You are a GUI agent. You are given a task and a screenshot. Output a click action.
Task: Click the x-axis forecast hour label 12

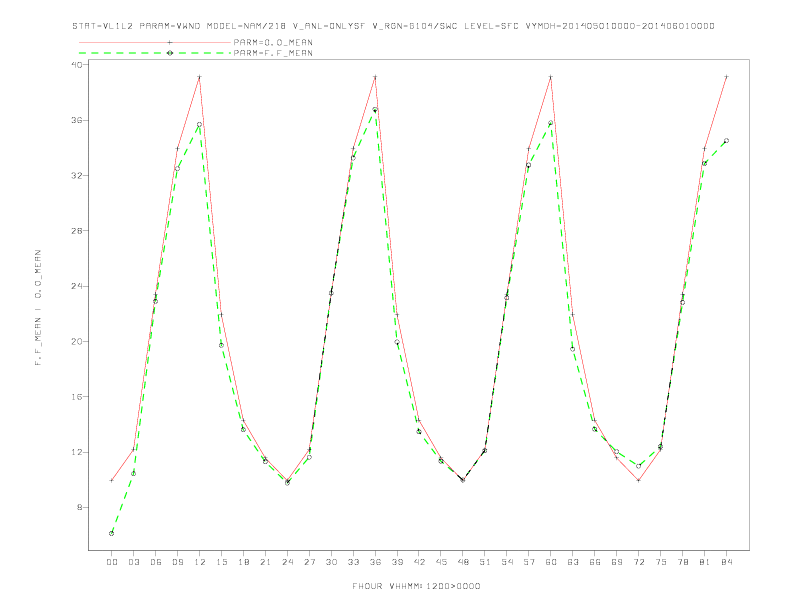tap(200, 562)
